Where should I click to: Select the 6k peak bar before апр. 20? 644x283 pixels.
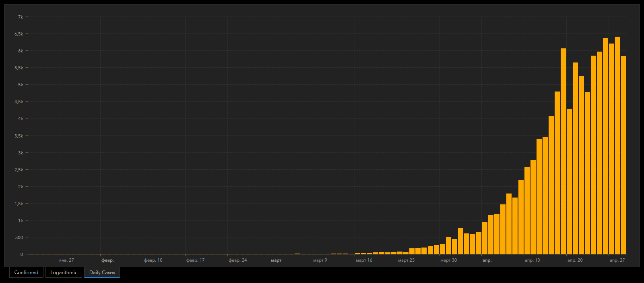click(x=563, y=151)
